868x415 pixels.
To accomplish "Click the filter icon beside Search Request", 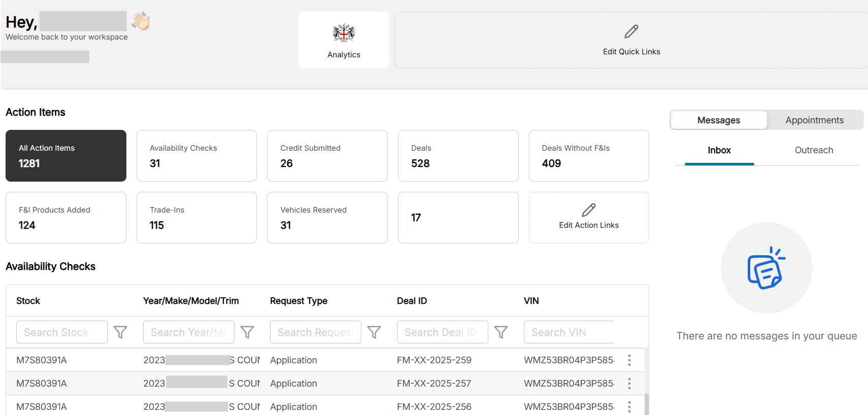I will coord(374,332).
